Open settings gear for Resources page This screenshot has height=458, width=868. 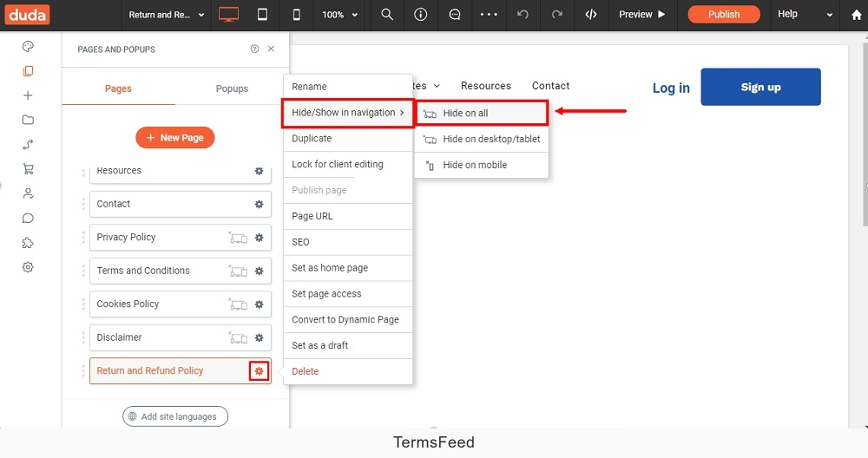[x=259, y=171]
